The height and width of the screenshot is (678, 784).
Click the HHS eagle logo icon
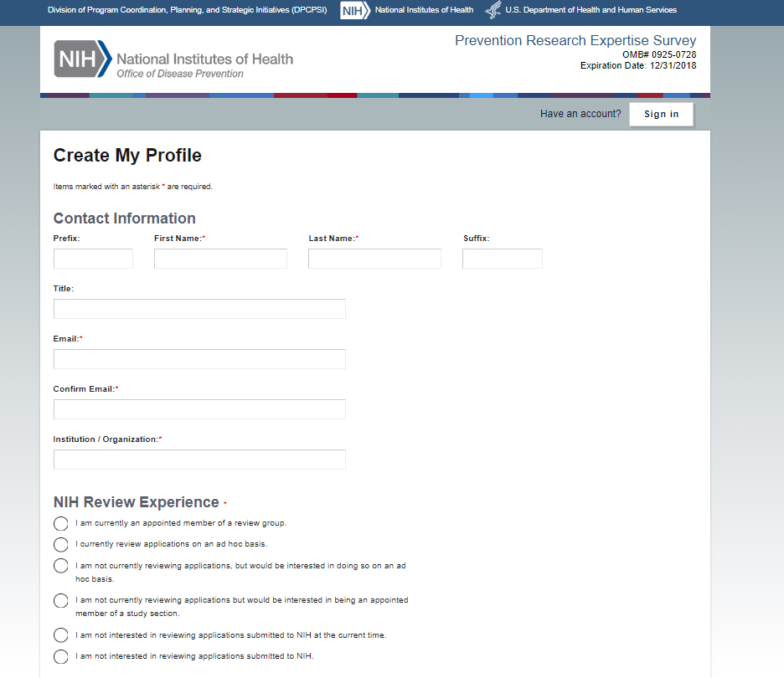[x=493, y=10]
